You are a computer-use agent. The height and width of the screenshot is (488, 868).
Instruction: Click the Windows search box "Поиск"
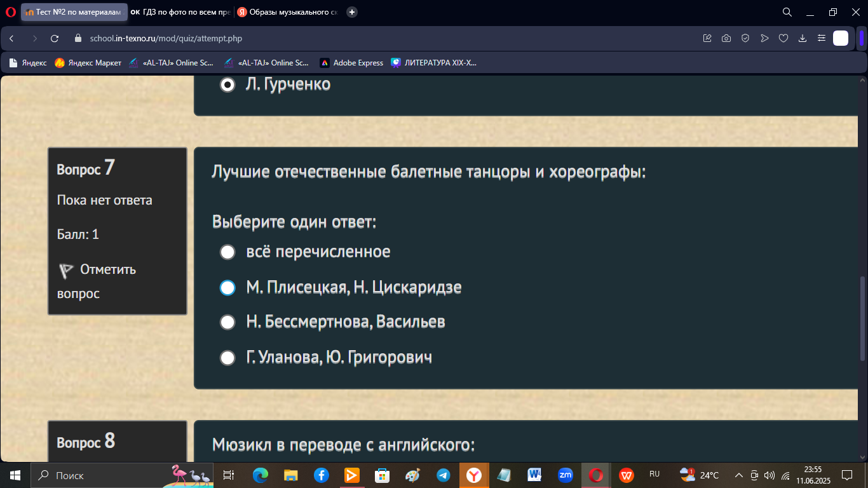(x=121, y=475)
